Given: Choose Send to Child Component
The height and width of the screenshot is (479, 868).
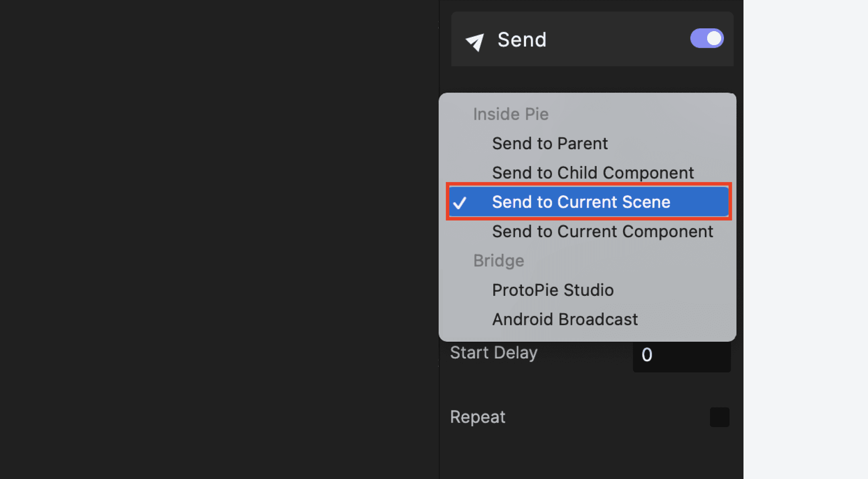Looking at the screenshot, I should pyautogui.click(x=593, y=172).
